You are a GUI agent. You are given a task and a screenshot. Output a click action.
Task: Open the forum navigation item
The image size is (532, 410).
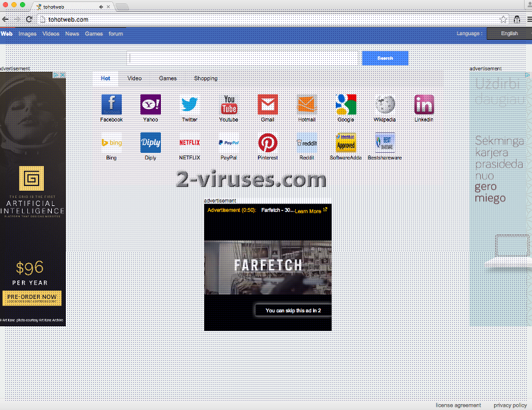point(116,34)
